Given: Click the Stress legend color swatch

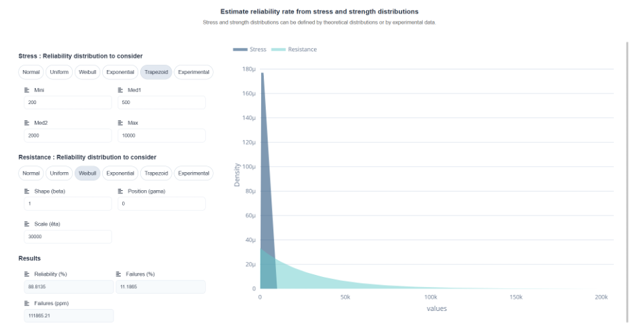Looking at the screenshot, I should (240, 49).
